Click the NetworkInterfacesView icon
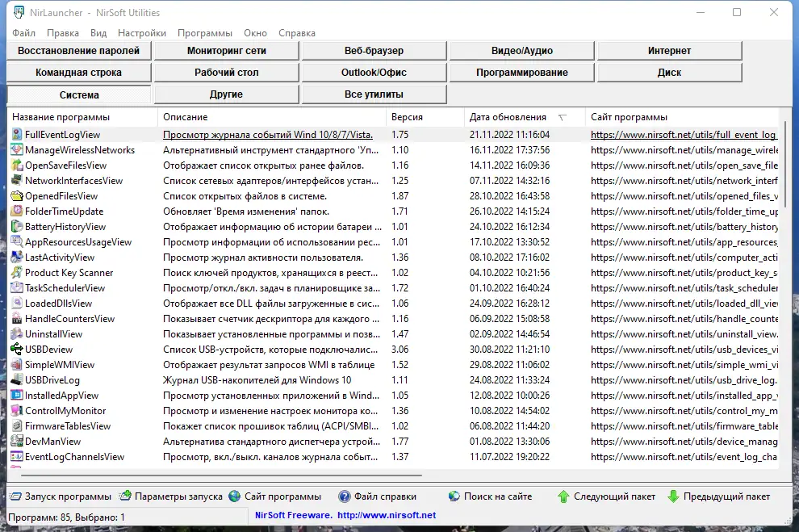 (x=17, y=180)
